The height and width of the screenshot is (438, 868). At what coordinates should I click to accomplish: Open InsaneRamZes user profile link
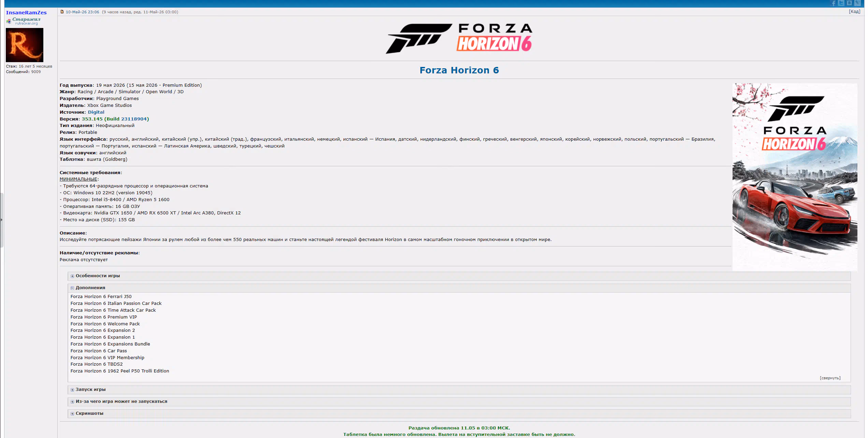(26, 13)
